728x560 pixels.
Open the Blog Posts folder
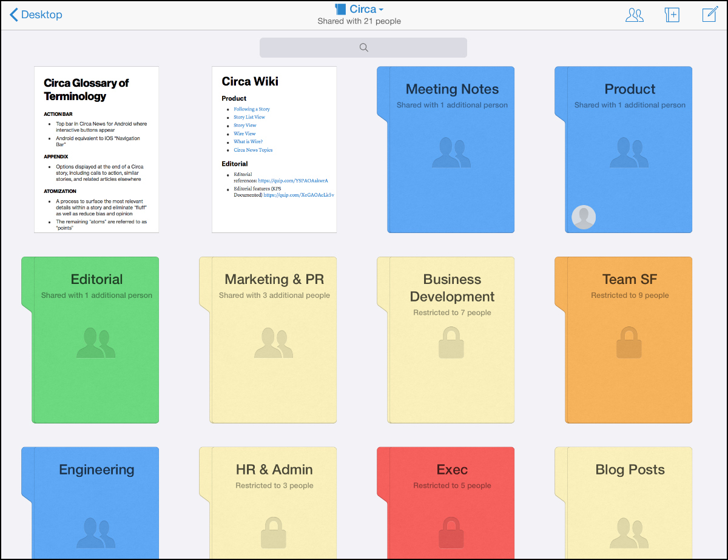click(x=629, y=504)
